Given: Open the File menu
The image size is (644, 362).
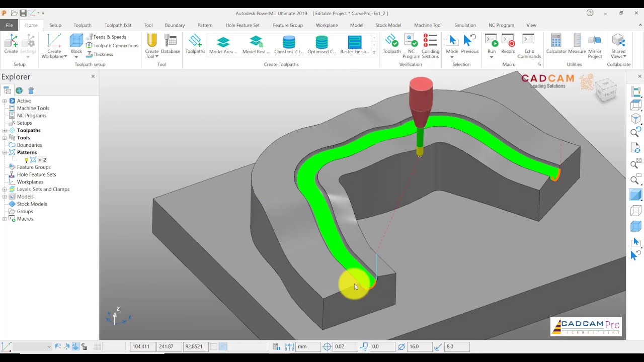Looking at the screenshot, I should click(x=9, y=25).
